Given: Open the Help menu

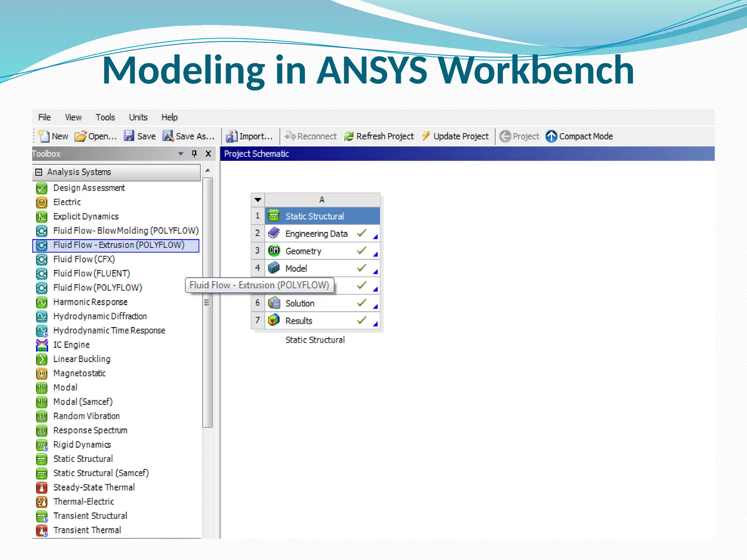Looking at the screenshot, I should click(x=170, y=117).
